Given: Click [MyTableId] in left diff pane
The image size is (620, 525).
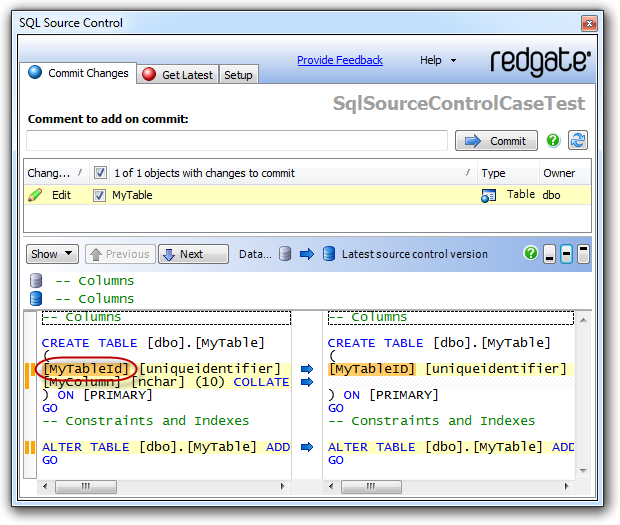Looking at the screenshot, I should (x=86, y=369).
